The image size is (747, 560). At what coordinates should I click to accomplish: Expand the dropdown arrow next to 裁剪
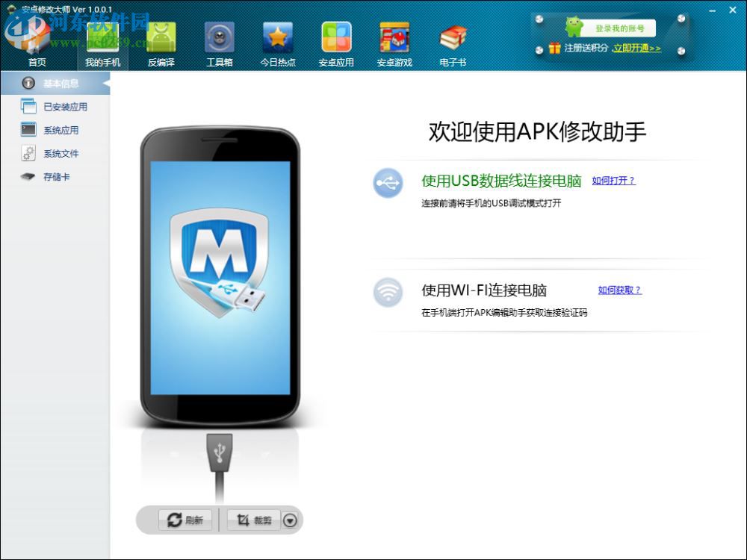[290, 520]
